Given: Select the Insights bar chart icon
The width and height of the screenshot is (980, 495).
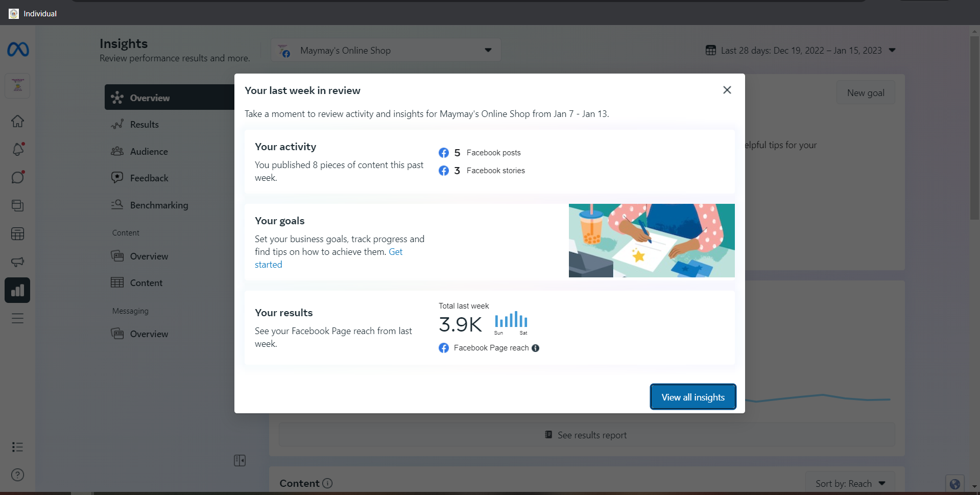Looking at the screenshot, I should click(x=17, y=290).
